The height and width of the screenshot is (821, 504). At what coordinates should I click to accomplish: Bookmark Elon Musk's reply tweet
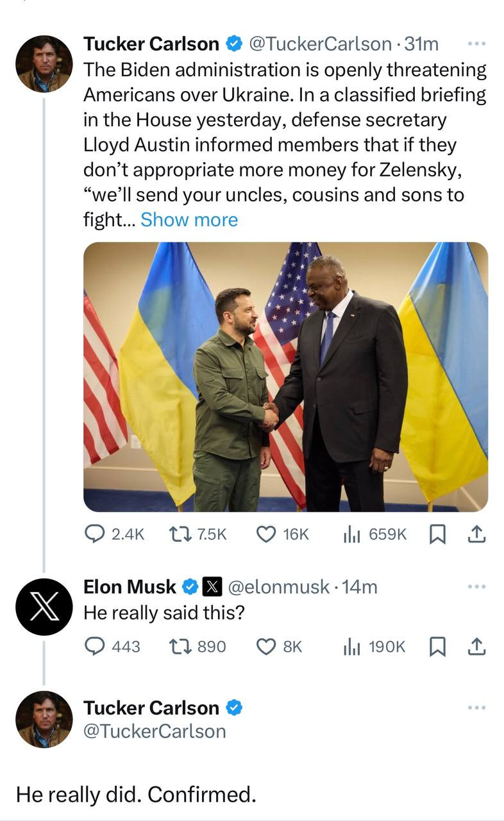[x=436, y=647]
